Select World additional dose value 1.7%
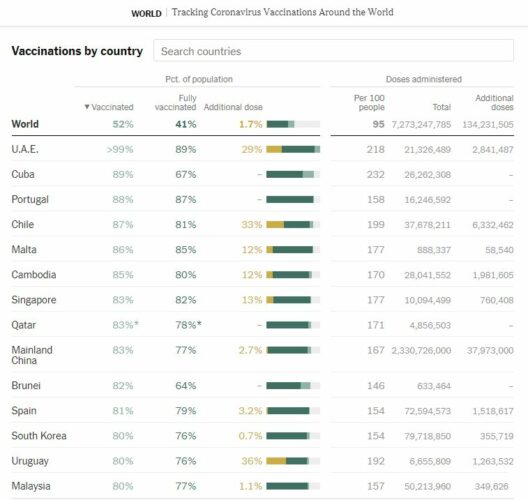Image resolution: width=528 pixels, height=500 pixels. coord(251,124)
